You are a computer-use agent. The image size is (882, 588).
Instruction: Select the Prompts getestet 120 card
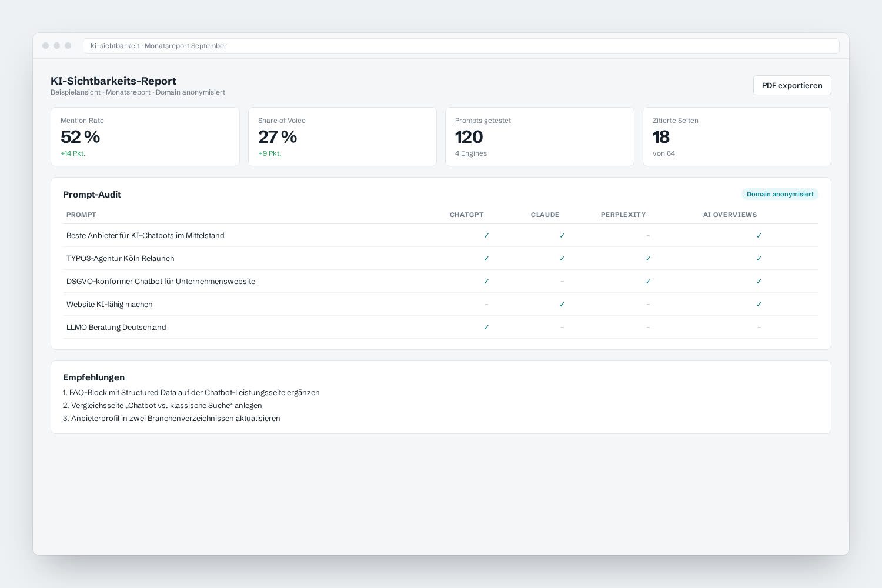pyautogui.click(x=540, y=136)
